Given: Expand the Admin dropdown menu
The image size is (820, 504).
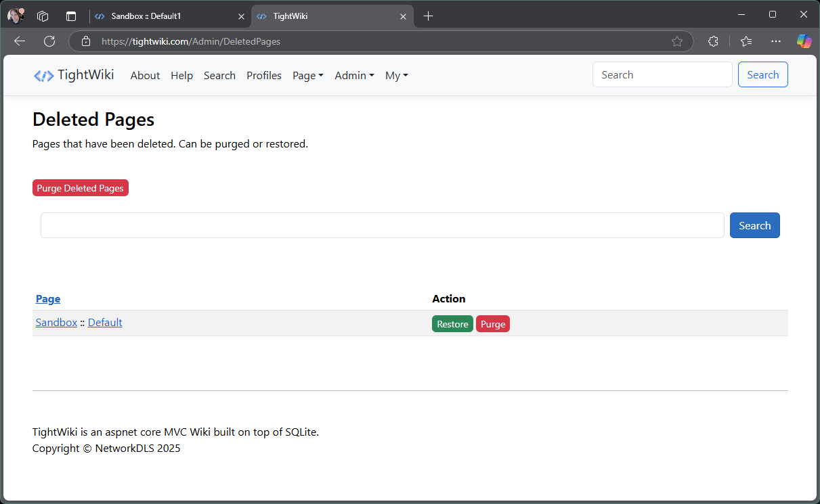Looking at the screenshot, I should 354,76.
